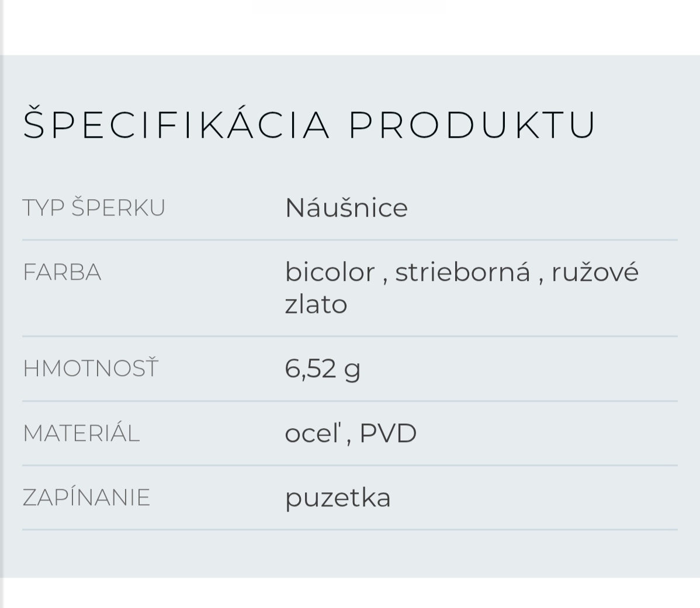The width and height of the screenshot is (700, 608).
Task: Click the puzetka fastening value
Action: point(338,498)
